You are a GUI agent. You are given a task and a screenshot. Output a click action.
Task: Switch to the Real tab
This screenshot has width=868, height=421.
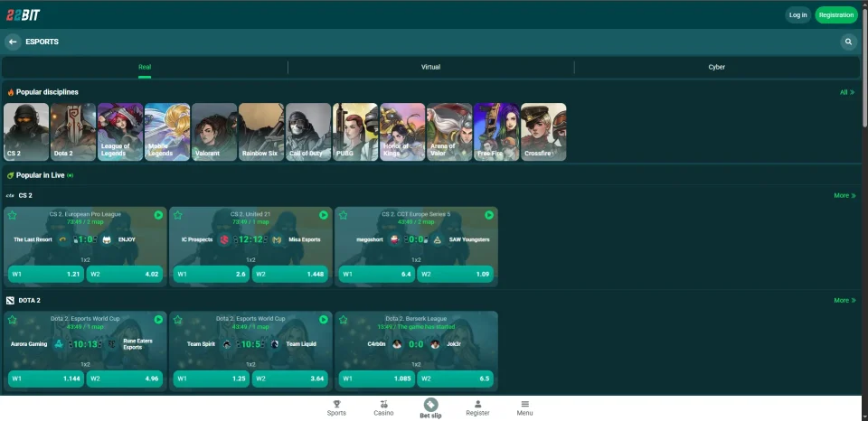145,67
